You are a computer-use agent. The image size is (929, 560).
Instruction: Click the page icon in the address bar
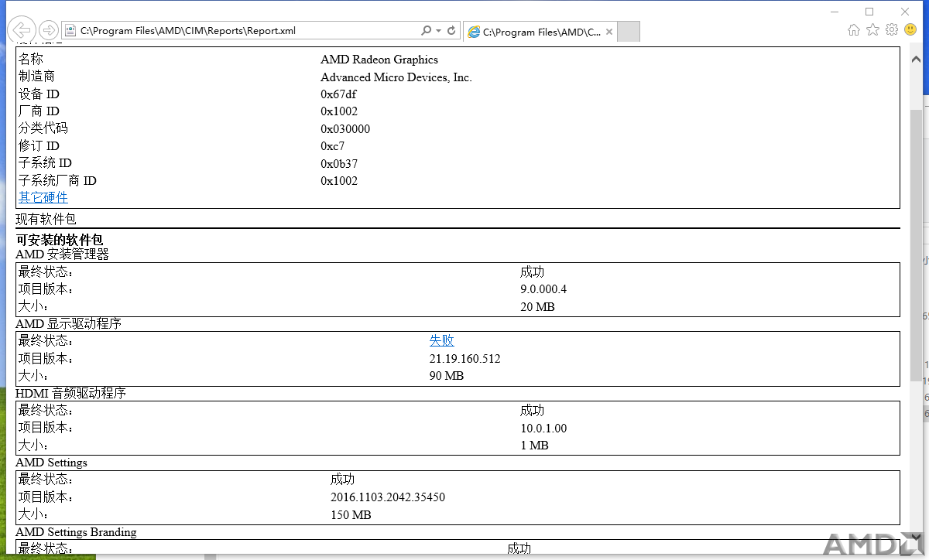pos(70,31)
